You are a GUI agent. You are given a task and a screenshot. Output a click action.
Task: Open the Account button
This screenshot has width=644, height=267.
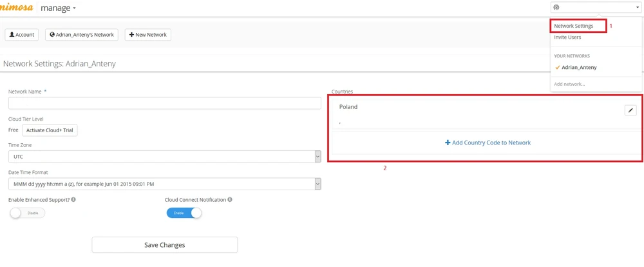tap(22, 35)
